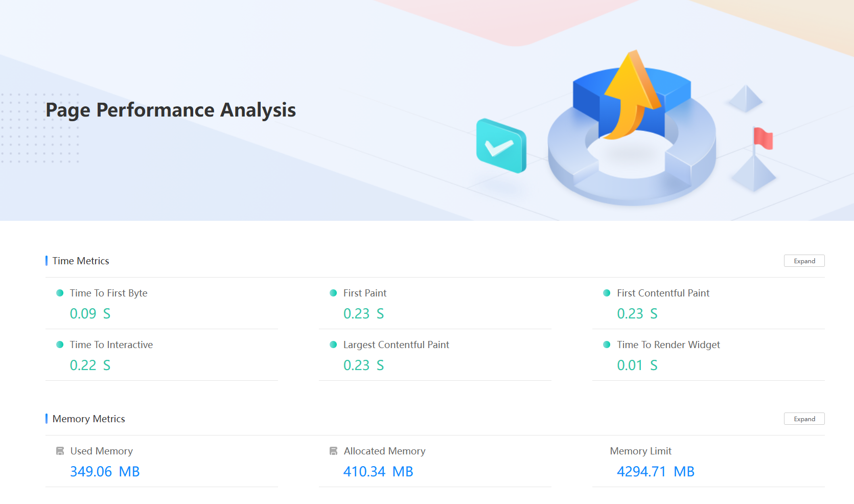Click the green dot beside Largest Contentful Paint

tap(333, 345)
